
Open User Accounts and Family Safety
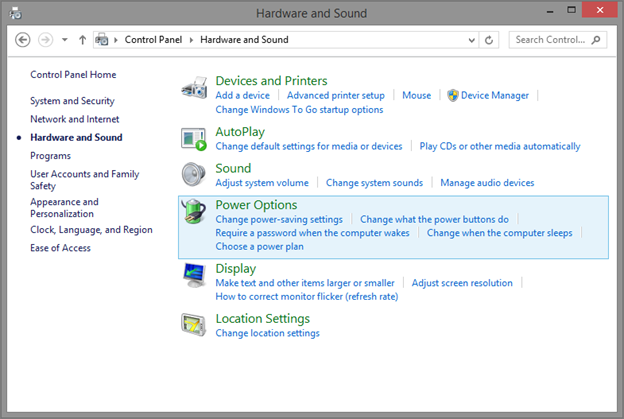85,180
